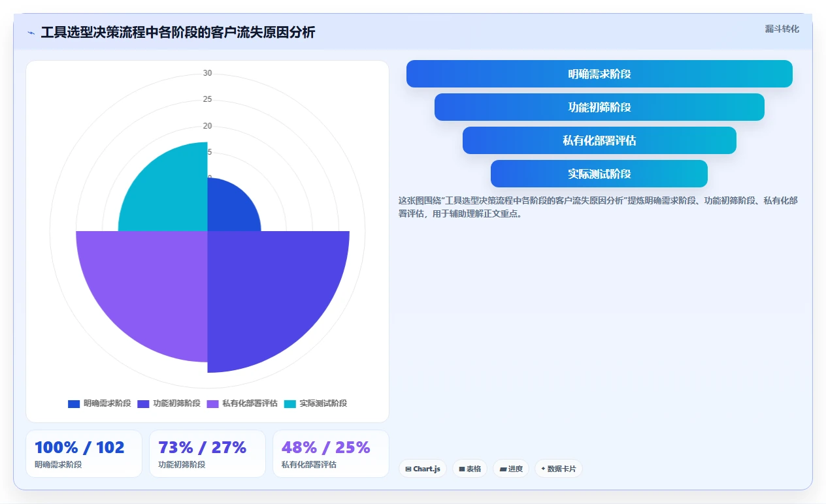Click the icon inside the 表格 tag
The height and width of the screenshot is (504, 826).
[x=461, y=469]
